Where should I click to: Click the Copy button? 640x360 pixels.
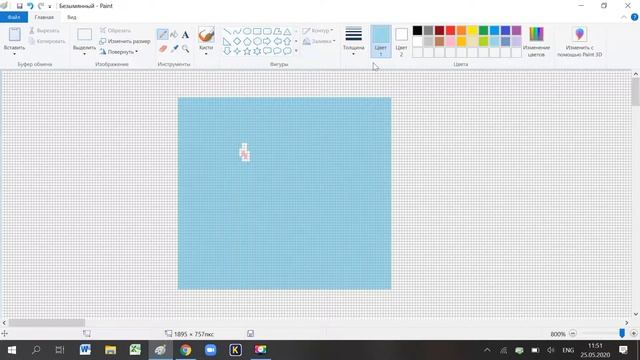pos(47,41)
